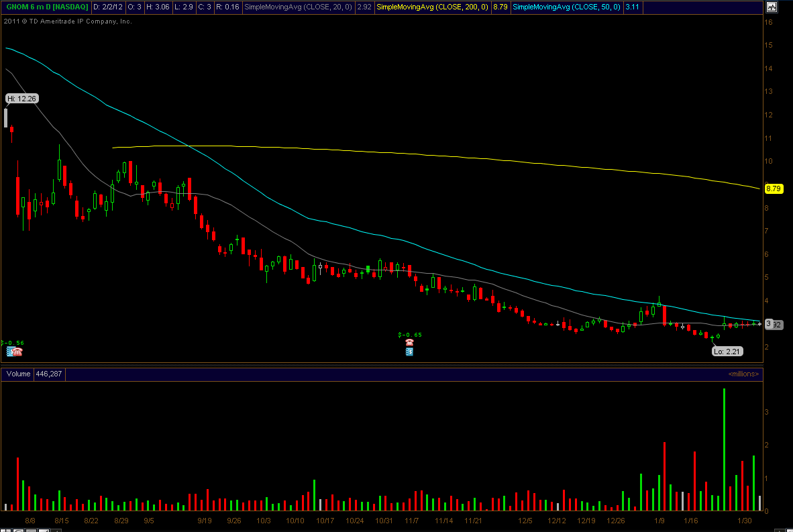Click the tallest green volume bar

724,449
